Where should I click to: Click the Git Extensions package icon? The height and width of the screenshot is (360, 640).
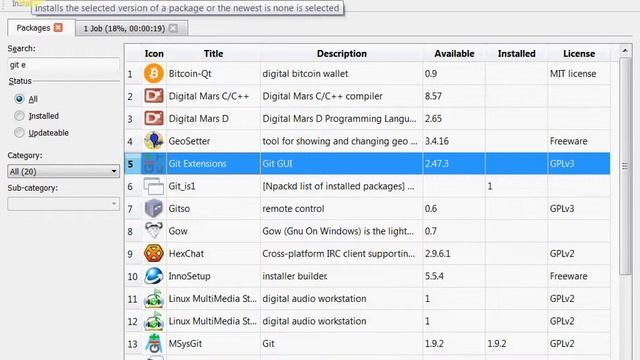153,163
